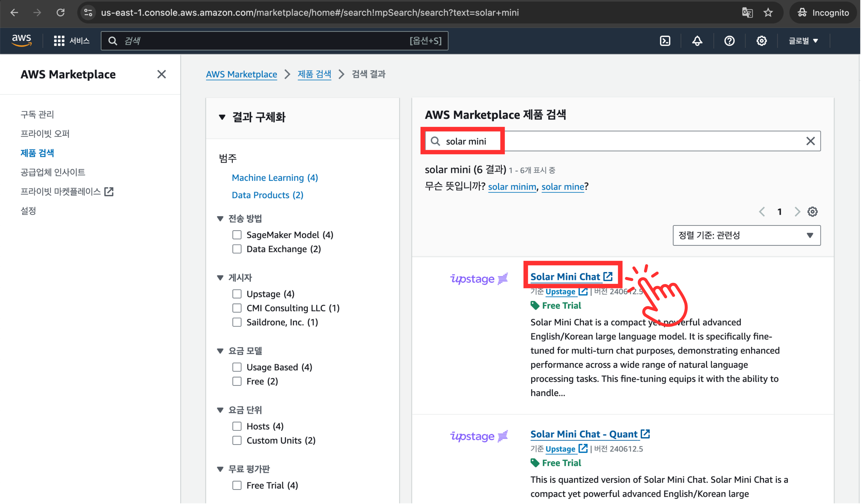Open 프라이빗 오퍼 in the sidebar
This screenshot has width=861, height=504.
[x=45, y=134]
